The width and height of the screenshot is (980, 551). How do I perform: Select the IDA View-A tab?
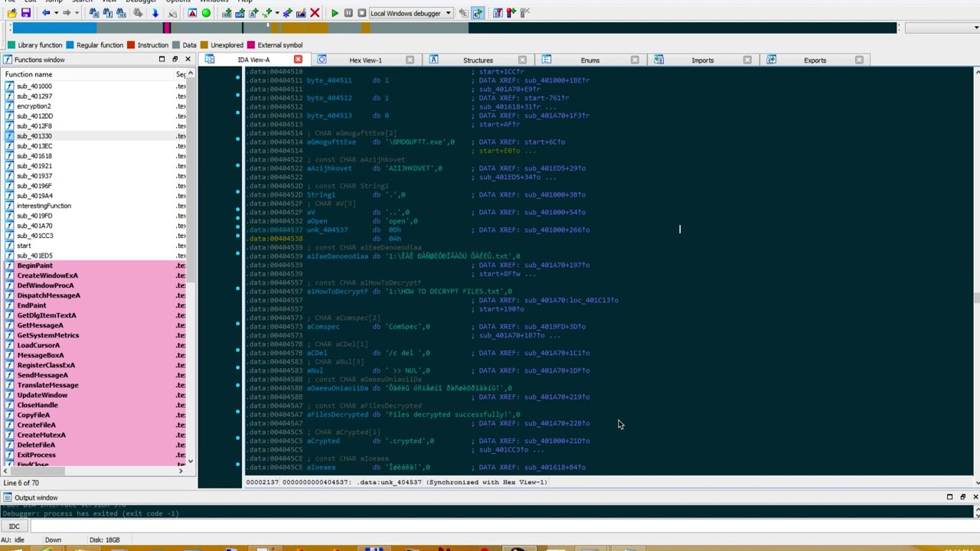point(253,60)
